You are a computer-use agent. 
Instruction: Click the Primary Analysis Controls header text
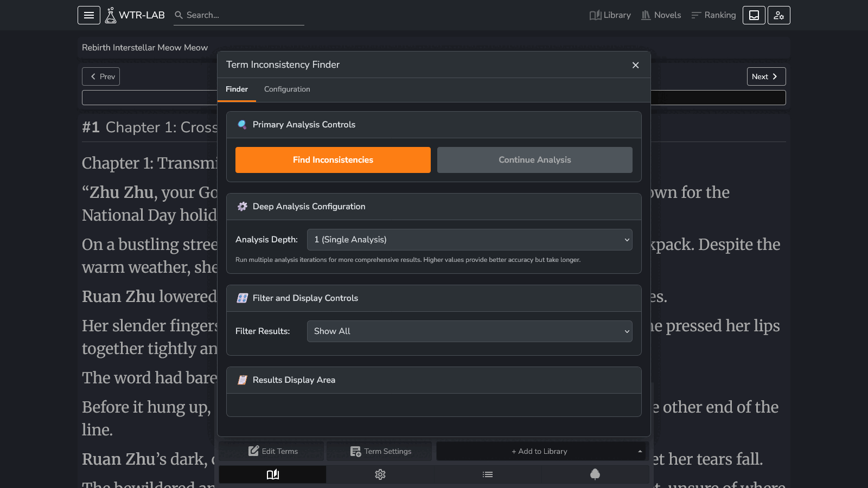(304, 125)
